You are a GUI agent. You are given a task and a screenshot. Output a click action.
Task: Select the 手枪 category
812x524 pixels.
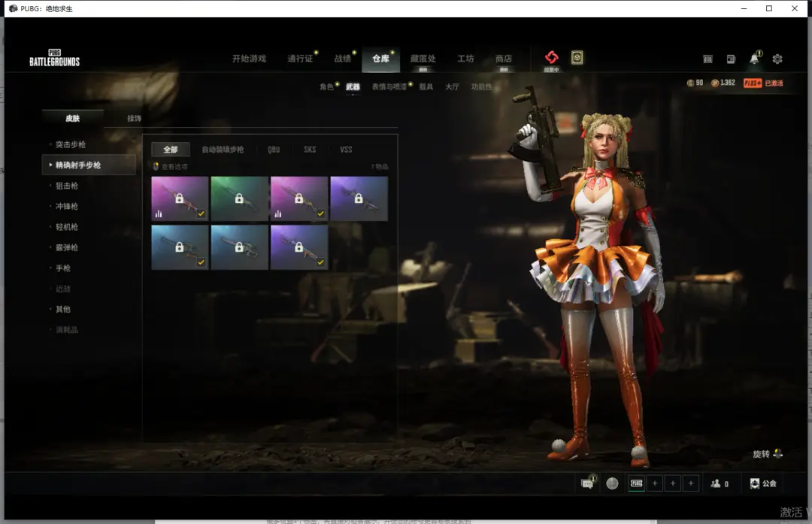(62, 268)
